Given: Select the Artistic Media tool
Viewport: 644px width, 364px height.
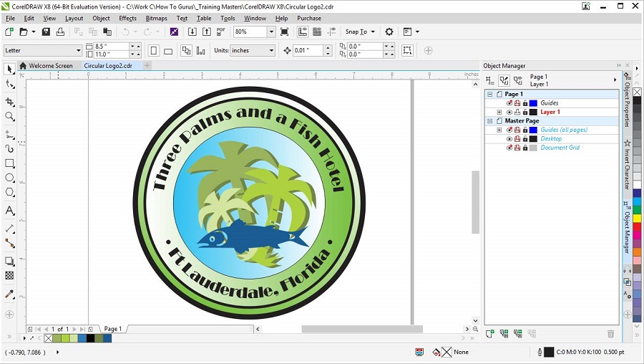Looking at the screenshot, I should click(x=10, y=148).
